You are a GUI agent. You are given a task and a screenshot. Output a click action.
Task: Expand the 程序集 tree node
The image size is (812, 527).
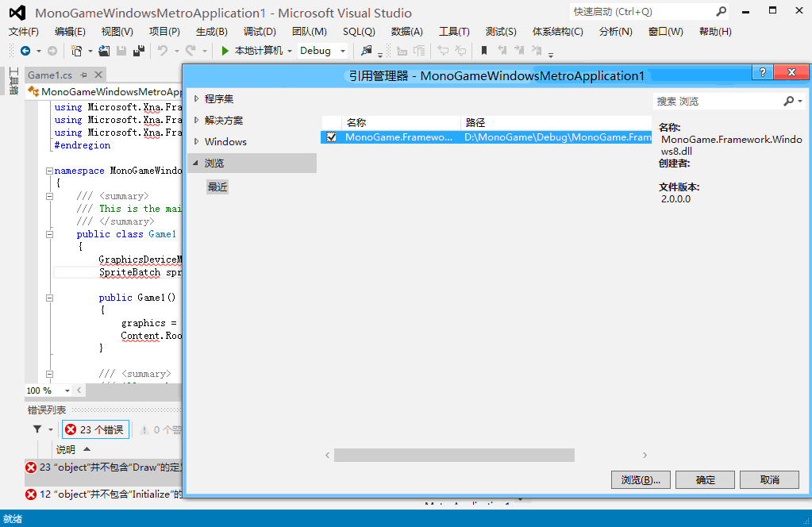click(196, 98)
